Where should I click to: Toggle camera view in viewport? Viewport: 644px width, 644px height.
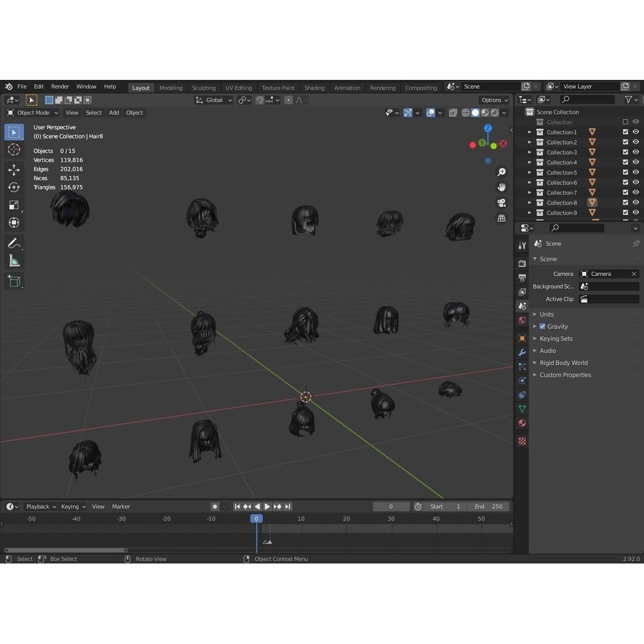pos(501,203)
